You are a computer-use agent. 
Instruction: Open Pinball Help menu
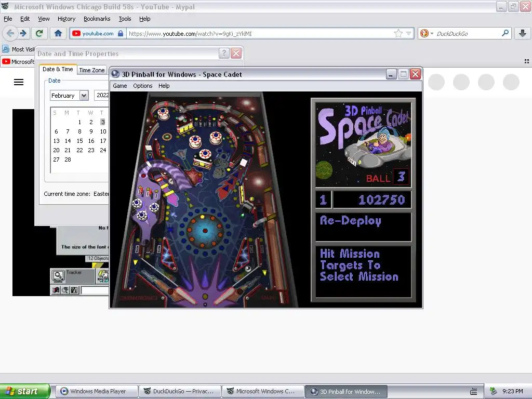[x=164, y=86]
